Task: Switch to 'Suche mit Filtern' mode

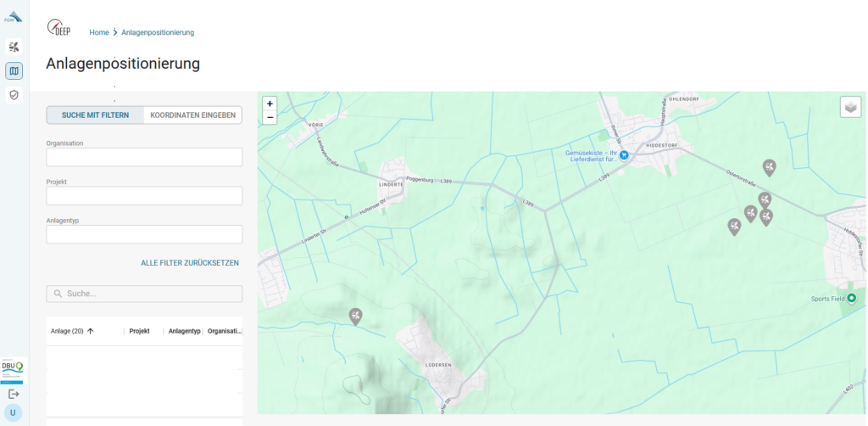Action: click(95, 115)
